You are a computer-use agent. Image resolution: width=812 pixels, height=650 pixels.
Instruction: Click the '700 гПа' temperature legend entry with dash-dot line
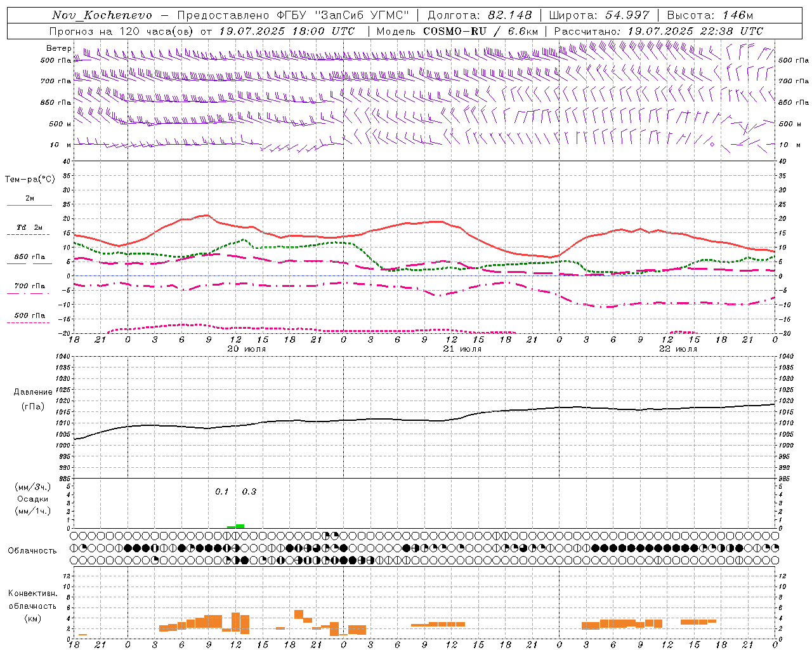(x=30, y=286)
